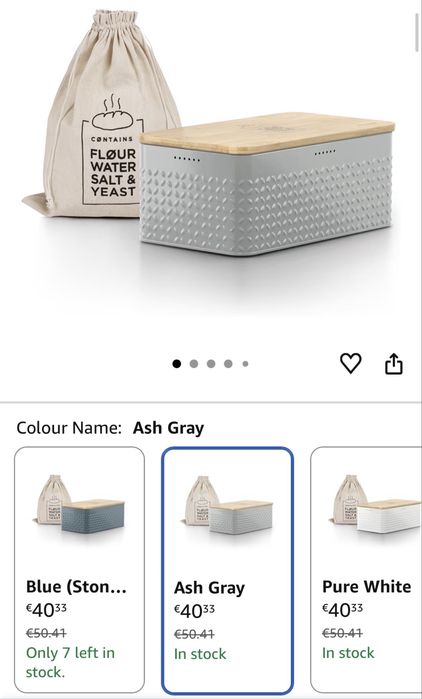
Task: Select the Pure White colour option
Action: [x=366, y=570]
